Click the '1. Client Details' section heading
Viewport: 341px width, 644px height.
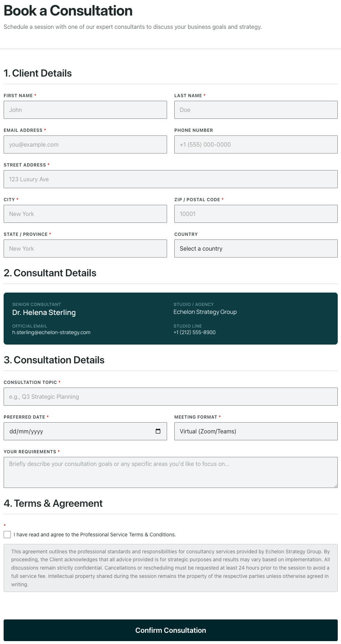click(x=38, y=73)
